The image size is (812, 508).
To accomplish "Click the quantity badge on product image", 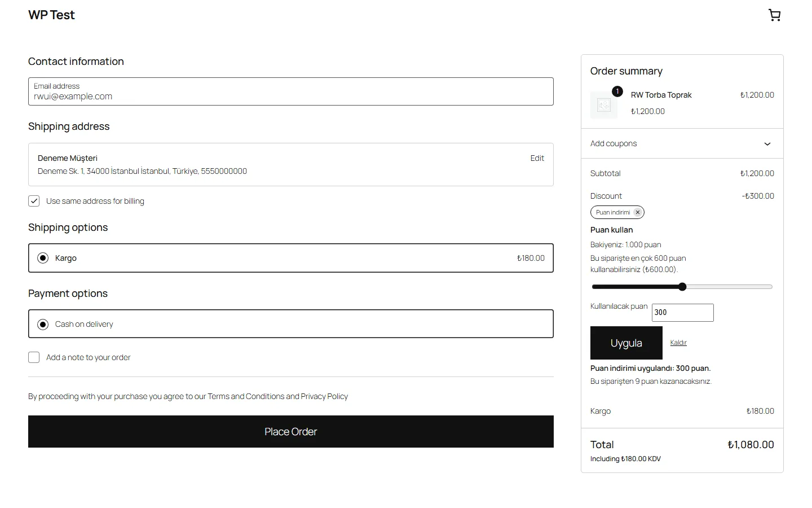I will coord(617,91).
